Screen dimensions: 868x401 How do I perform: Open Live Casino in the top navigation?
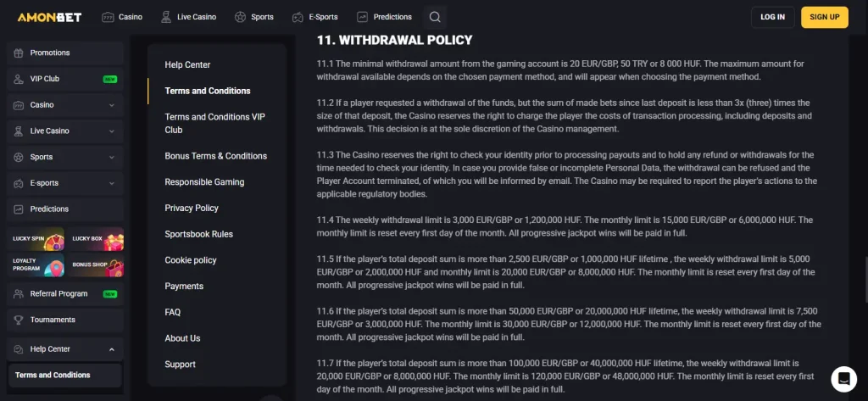[188, 17]
